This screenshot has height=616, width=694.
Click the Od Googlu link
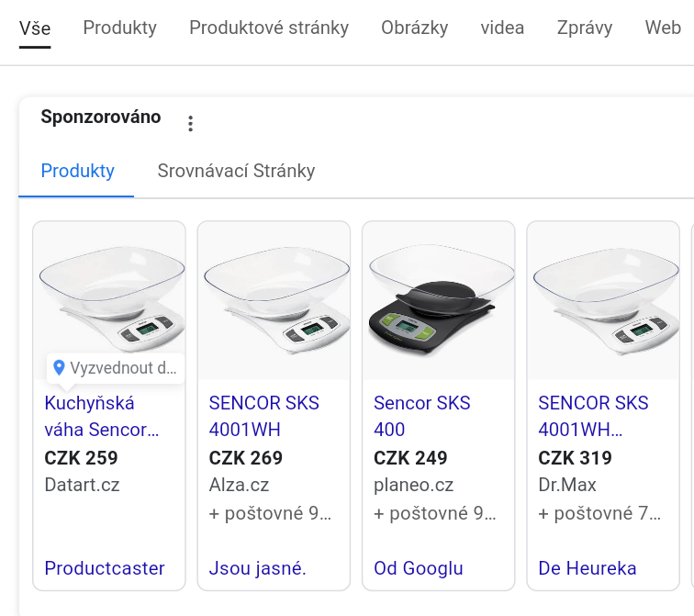click(419, 568)
